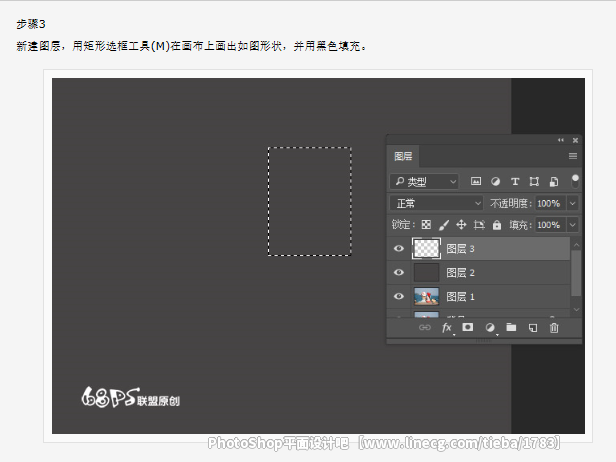
Task: Click layers list scrollbar up arrow
Action: point(576,244)
